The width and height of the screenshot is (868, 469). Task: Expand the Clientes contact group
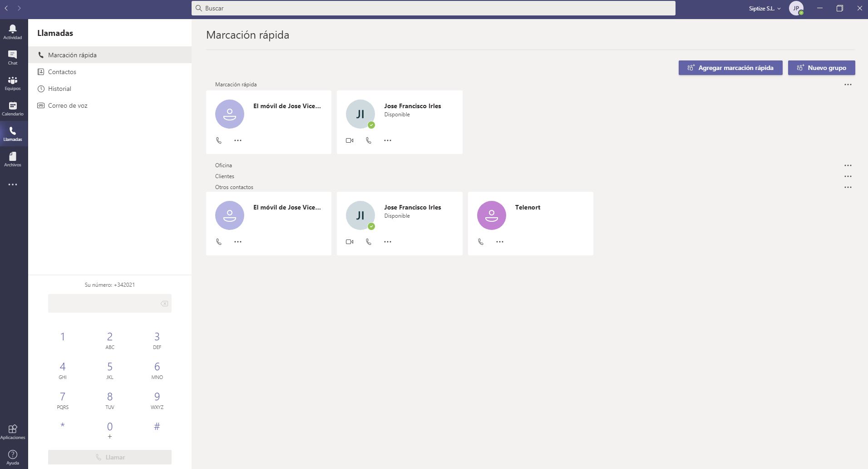pyautogui.click(x=225, y=176)
